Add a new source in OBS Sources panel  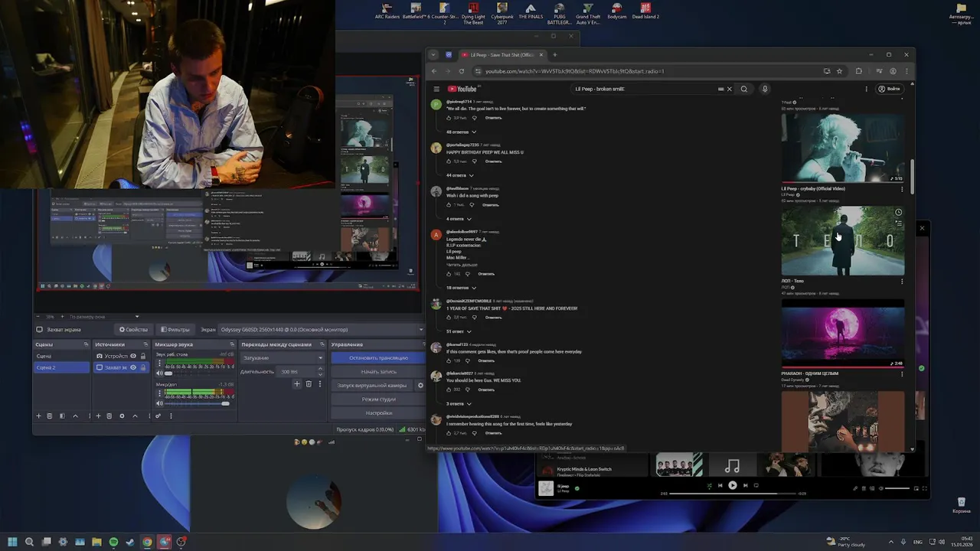(98, 416)
